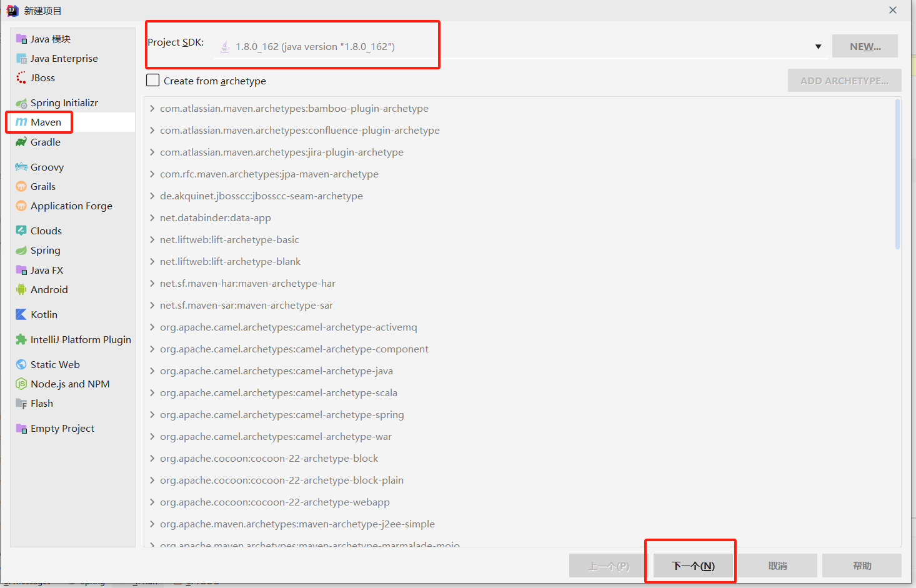Expand maven-archetype-j2ee-simple entry chevron
916x588 pixels.
(152, 524)
